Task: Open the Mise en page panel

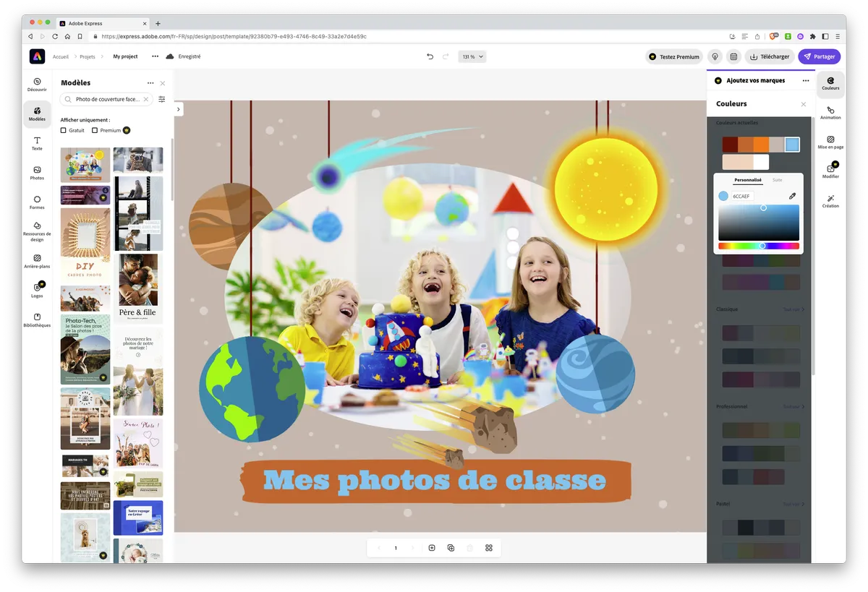Action: (x=830, y=142)
